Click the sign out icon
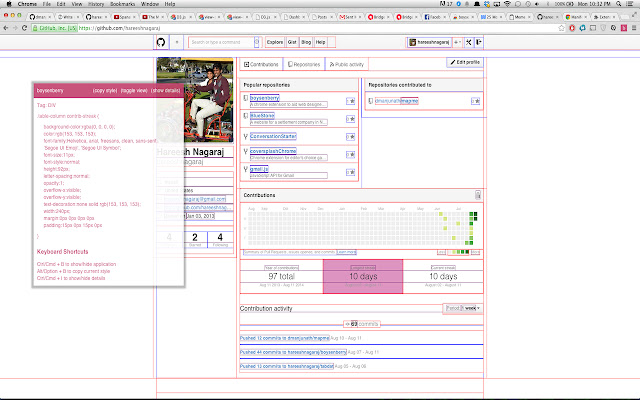The width and height of the screenshot is (640, 400). (x=479, y=43)
